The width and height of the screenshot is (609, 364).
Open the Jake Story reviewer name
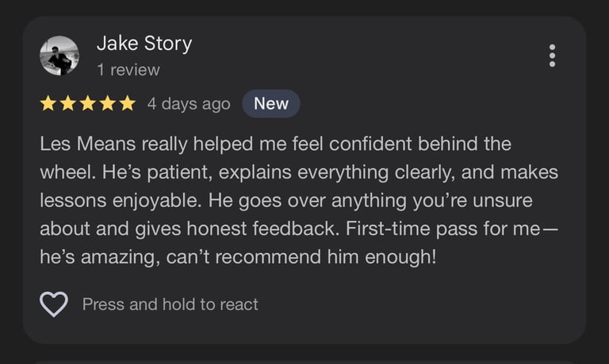point(144,43)
